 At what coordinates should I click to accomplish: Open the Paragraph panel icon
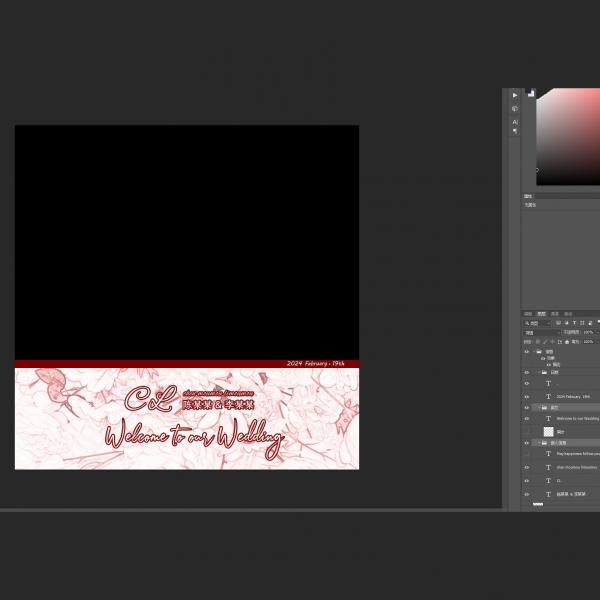click(x=515, y=131)
